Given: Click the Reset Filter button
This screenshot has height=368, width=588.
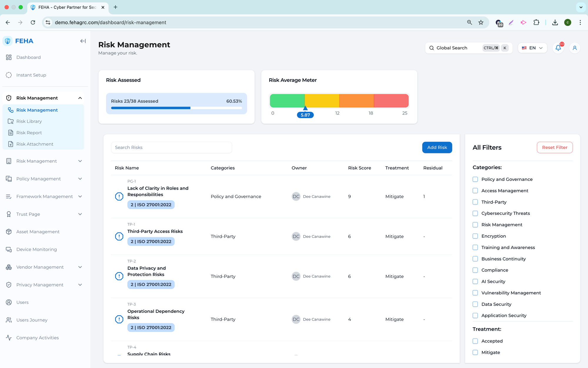Looking at the screenshot, I should 554,147.
